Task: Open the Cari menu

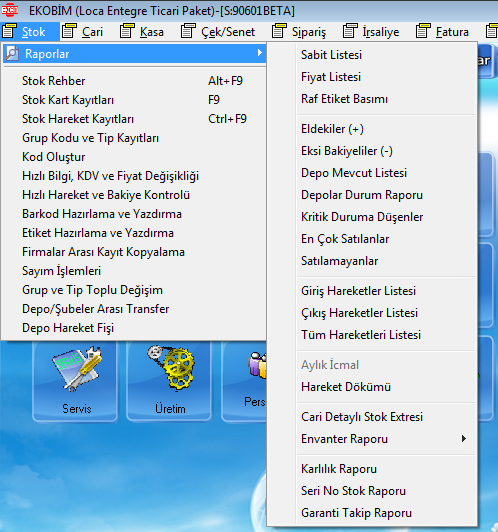Action: [92, 32]
